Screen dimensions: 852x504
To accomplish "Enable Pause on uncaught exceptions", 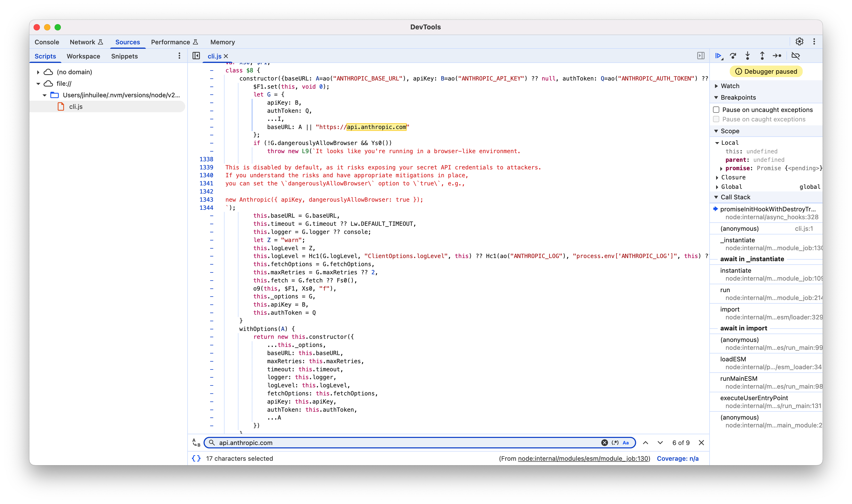I will [716, 110].
